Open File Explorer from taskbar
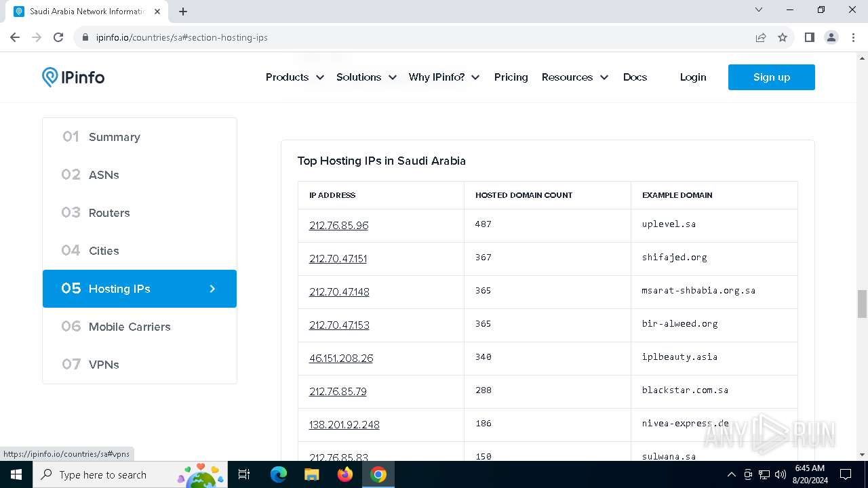Viewport: 868px width, 488px height. [311, 474]
